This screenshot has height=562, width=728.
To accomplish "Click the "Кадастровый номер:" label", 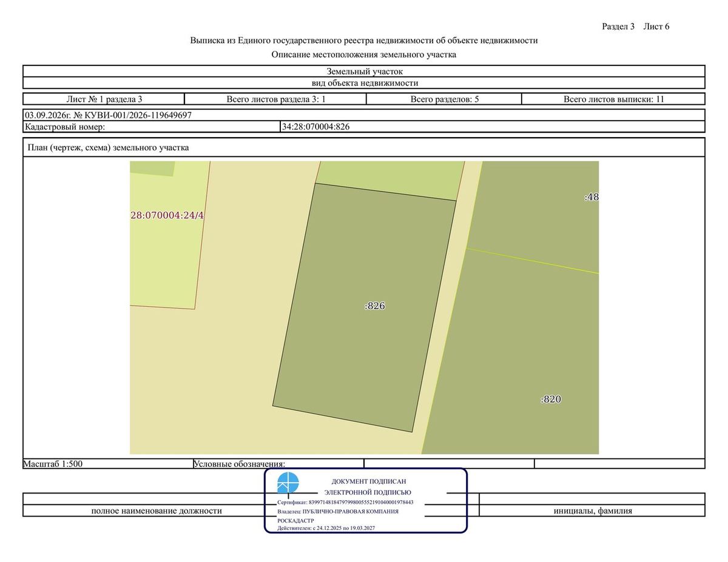I will point(65,127).
